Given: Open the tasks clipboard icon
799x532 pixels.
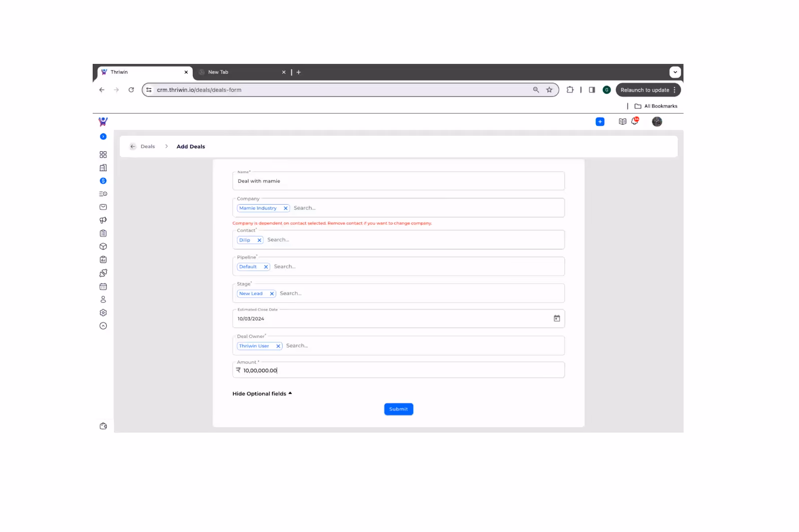Looking at the screenshot, I should (103, 233).
